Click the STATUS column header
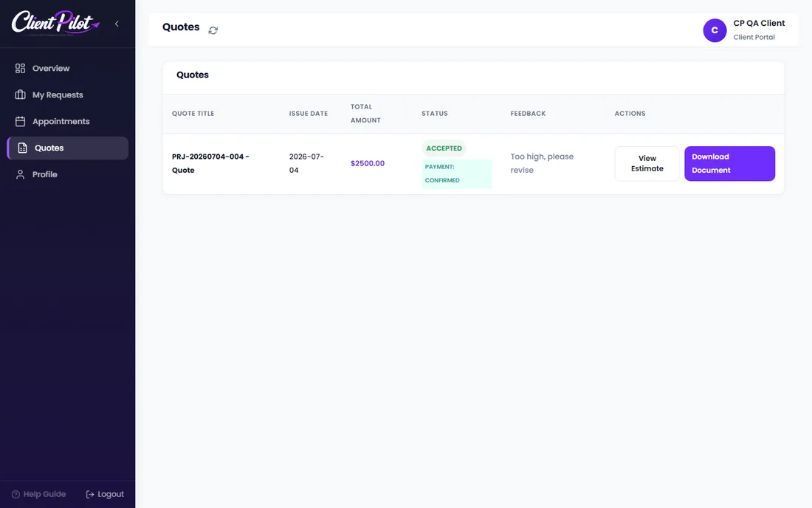Screen dimensions: 812x508 click(x=435, y=114)
